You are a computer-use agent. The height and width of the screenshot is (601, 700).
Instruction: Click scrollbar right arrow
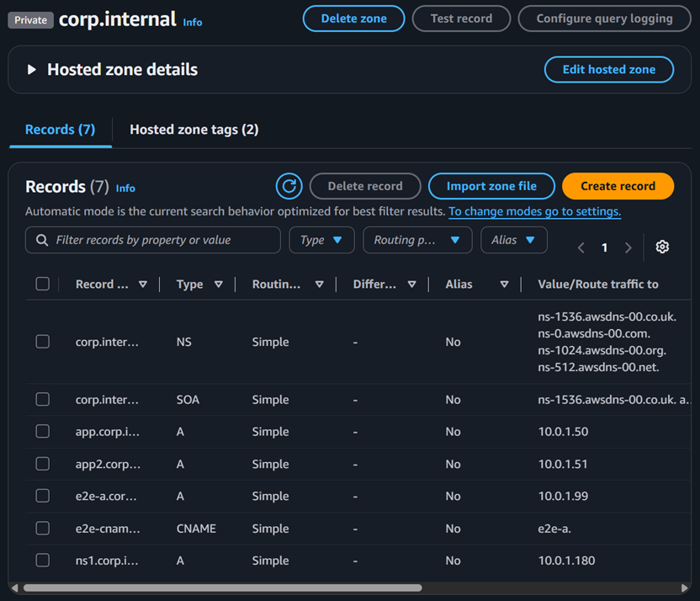coord(684,588)
